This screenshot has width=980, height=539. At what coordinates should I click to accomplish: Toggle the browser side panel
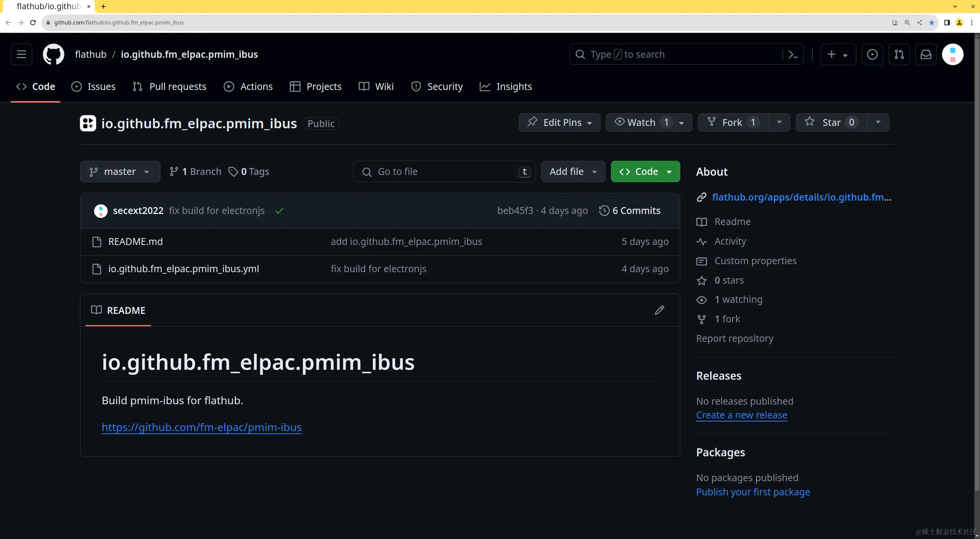point(947,23)
